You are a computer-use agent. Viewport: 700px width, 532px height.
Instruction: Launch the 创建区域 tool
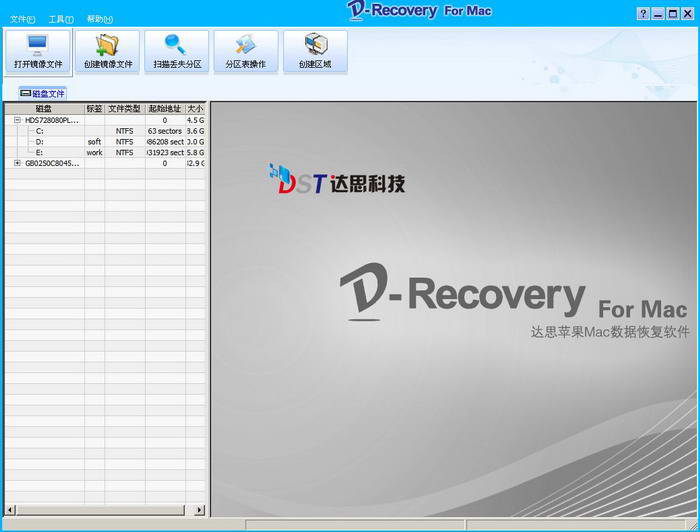[x=315, y=52]
